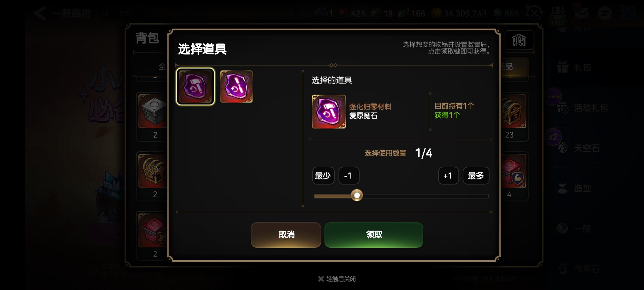Open the FREE gift icon in the top bar
The width and height of the screenshot is (644, 290).
coord(558,15)
